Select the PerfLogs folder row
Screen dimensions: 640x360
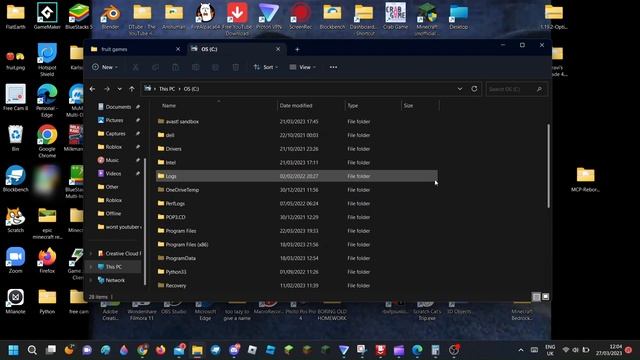[297, 204]
